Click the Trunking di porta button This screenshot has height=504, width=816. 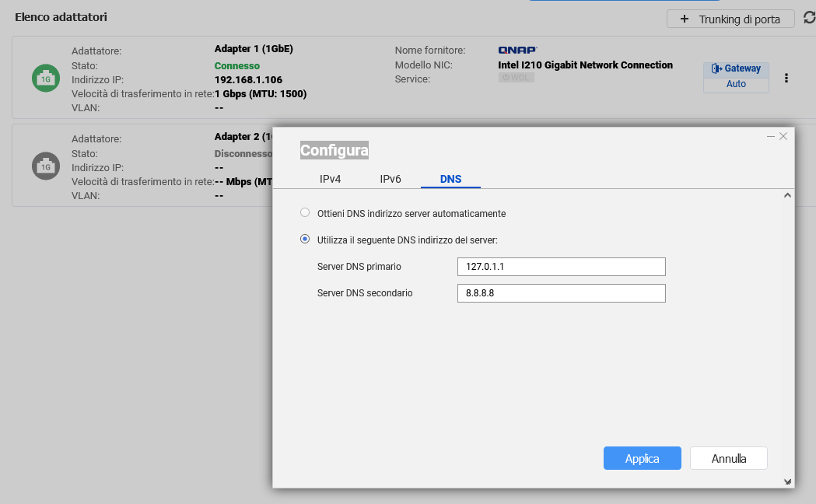[730, 19]
